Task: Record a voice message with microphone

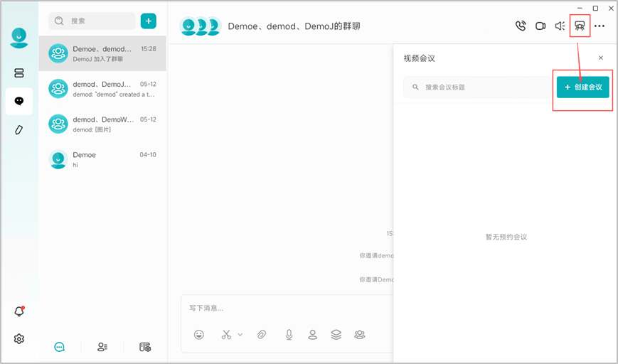Action: click(x=289, y=335)
